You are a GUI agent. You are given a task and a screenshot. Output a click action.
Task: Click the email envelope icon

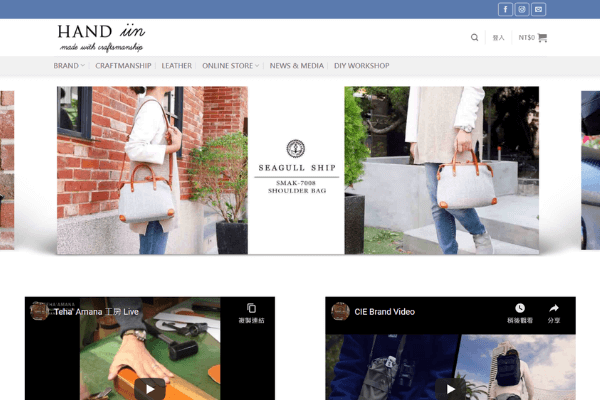(x=538, y=9)
